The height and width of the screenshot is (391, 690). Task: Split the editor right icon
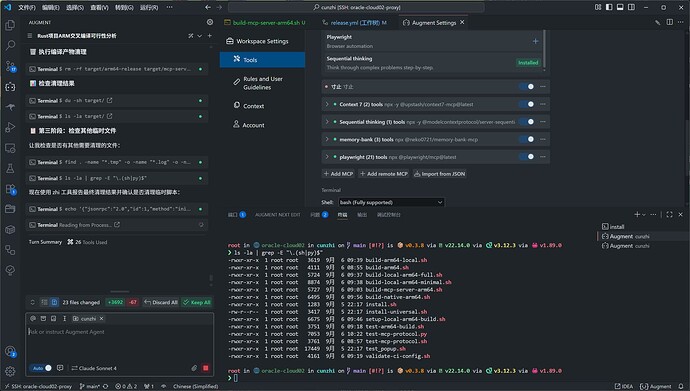[669, 22]
